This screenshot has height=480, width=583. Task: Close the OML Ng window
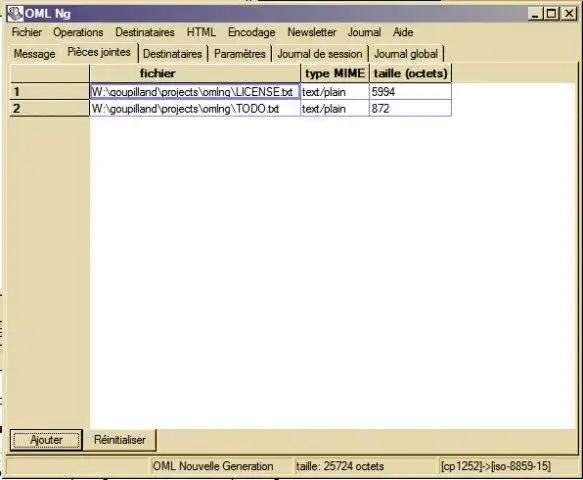pos(569,14)
